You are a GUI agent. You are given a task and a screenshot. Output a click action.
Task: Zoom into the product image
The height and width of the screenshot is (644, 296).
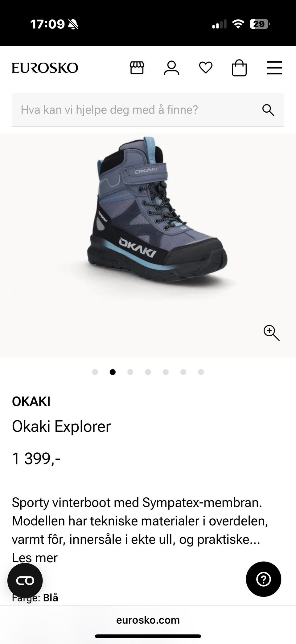click(x=271, y=333)
